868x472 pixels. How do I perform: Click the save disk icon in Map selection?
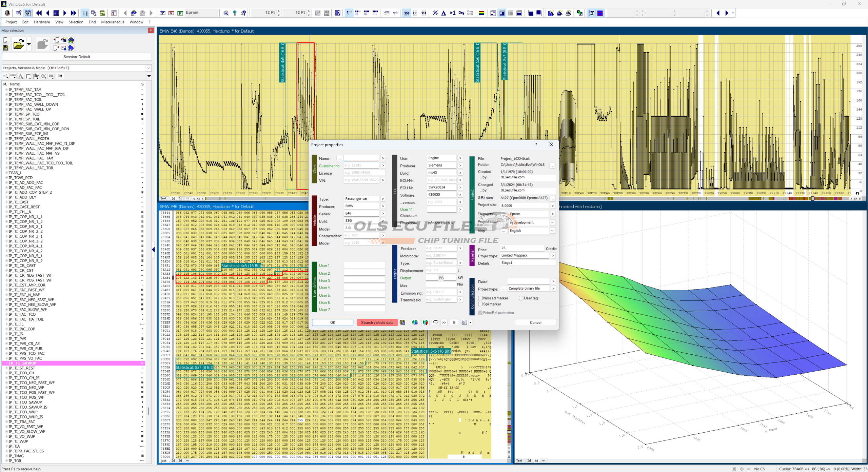[x=5, y=48]
